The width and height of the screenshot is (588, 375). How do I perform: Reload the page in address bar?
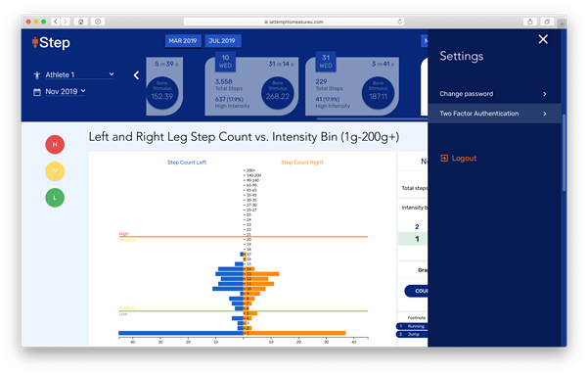(400, 22)
